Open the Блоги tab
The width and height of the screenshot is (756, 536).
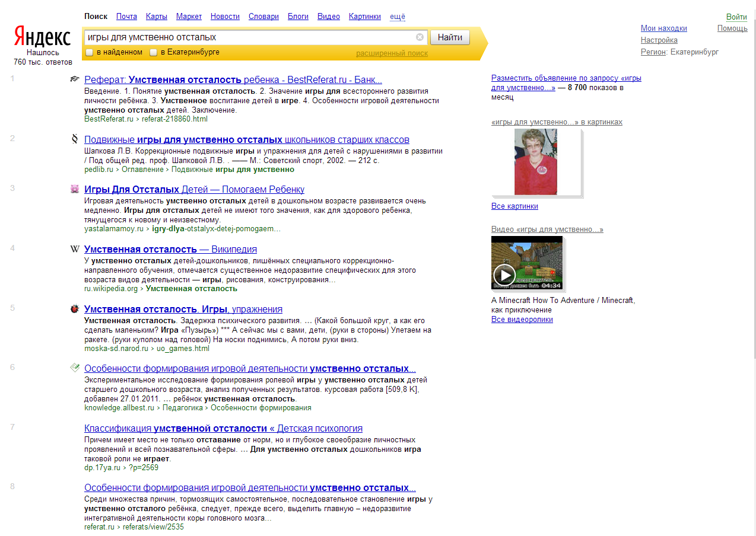[x=298, y=17]
